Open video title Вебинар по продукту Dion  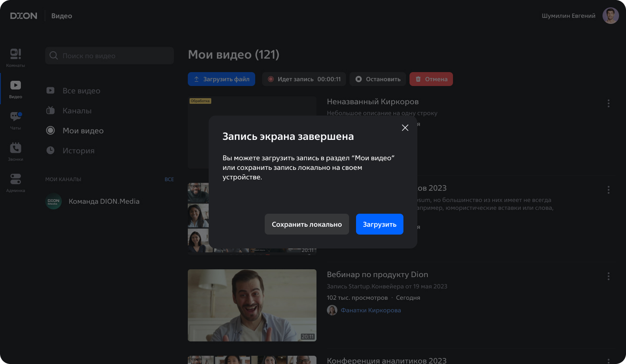pos(377,275)
